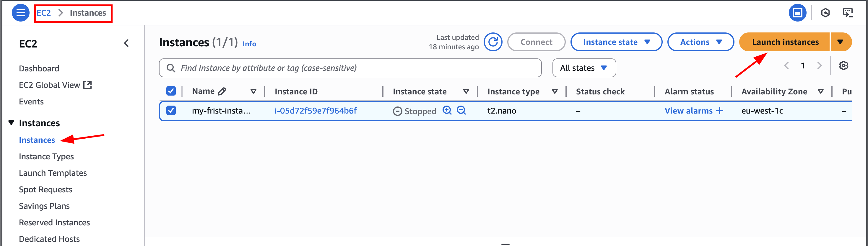Click the panel resize handle at bottom
Screen dimensions: 868x246
(x=505, y=244)
